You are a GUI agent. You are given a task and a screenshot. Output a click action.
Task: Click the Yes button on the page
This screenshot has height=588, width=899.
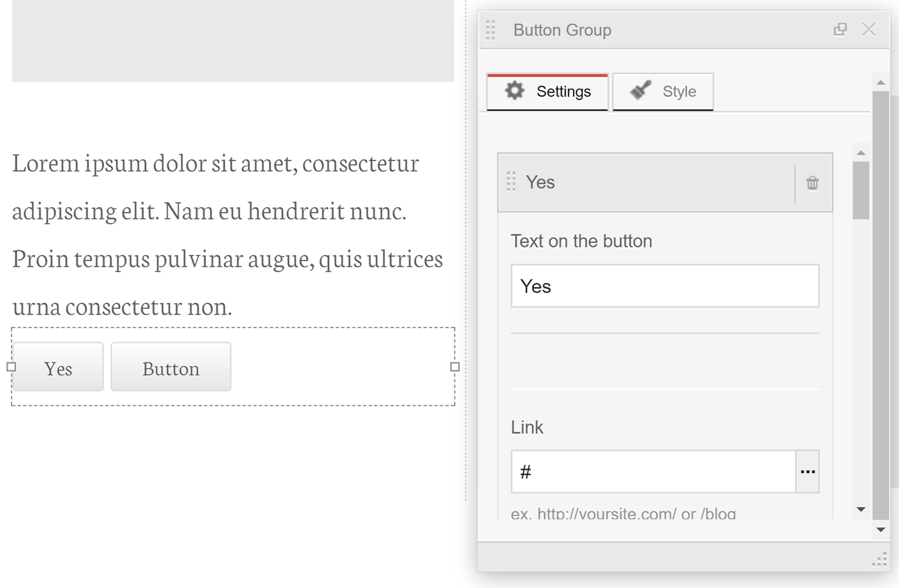(58, 367)
